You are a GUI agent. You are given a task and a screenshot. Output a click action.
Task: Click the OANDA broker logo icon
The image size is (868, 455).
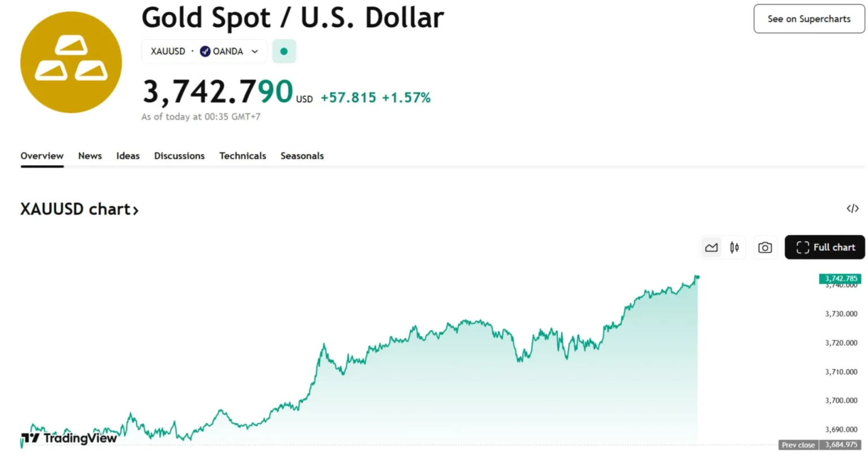[205, 51]
